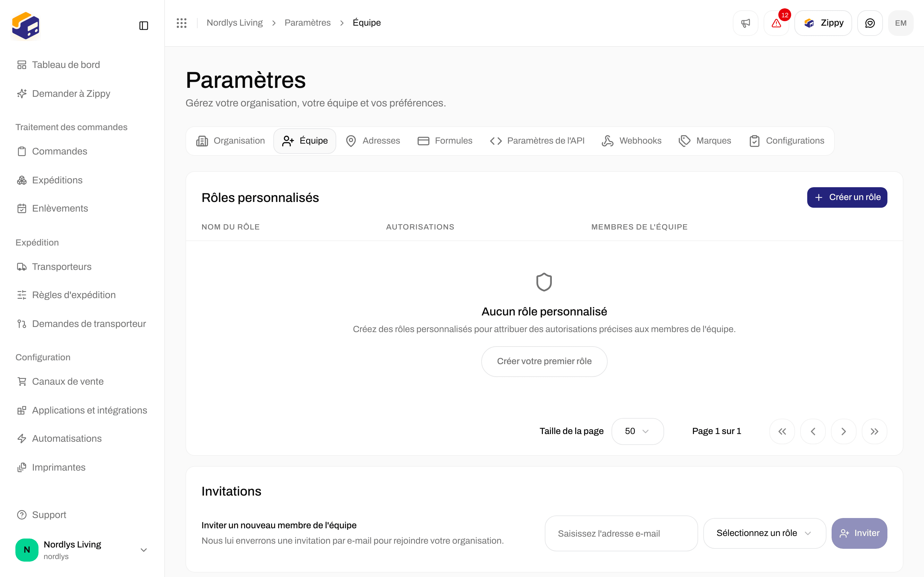Screen dimensions: 924x577
Task: Open the Zippy assistant button
Action: [823, 23]
